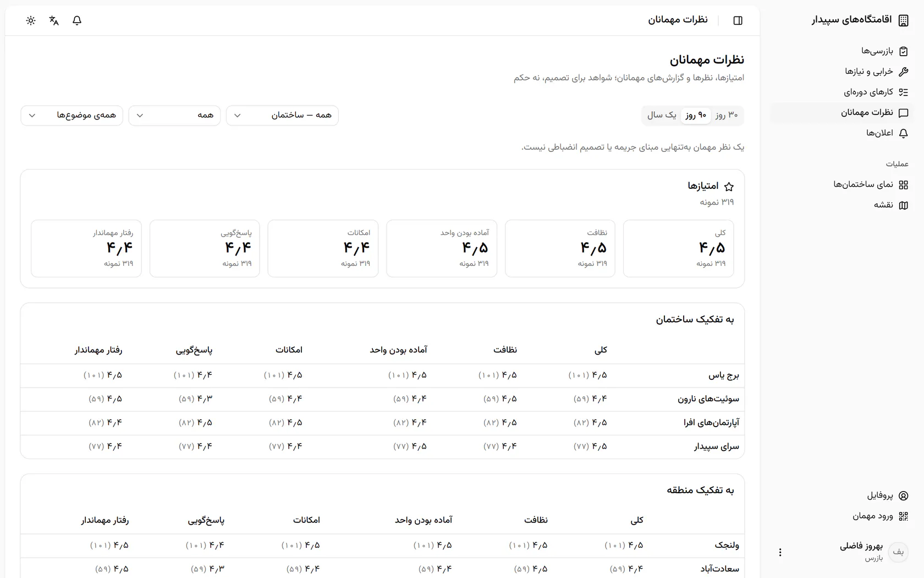Click the بازرسی‌ها clipboard icon
924x578 pixels.
[x=903, y=51]
